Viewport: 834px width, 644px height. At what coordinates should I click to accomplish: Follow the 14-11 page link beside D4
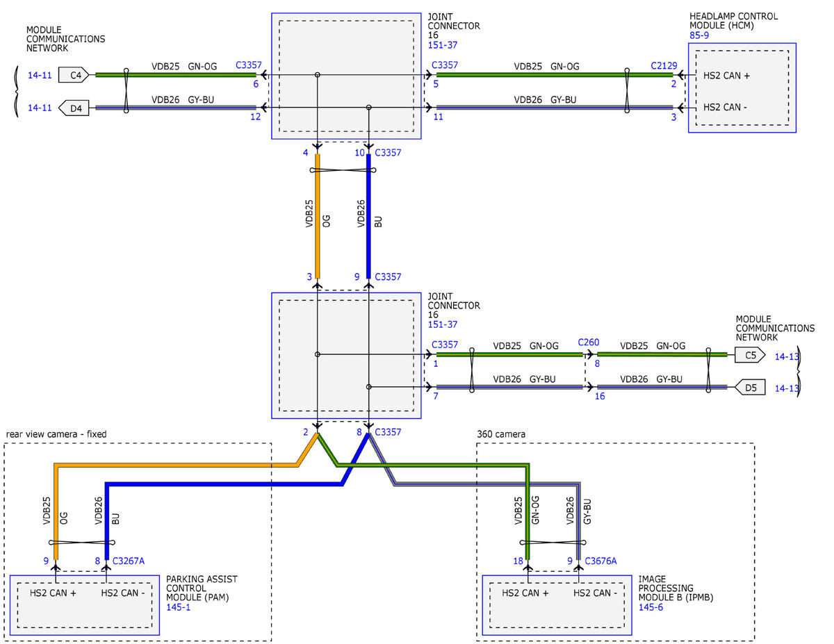[39, 108]
